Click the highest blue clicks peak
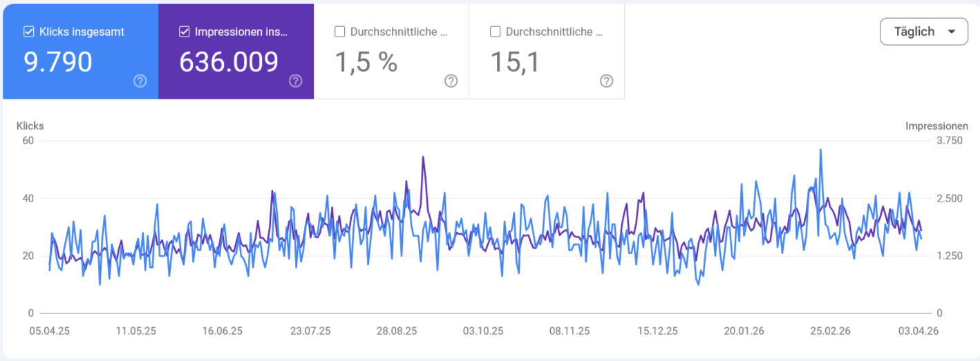This screenshot has width=980, height=361. [x=820, y=150]
